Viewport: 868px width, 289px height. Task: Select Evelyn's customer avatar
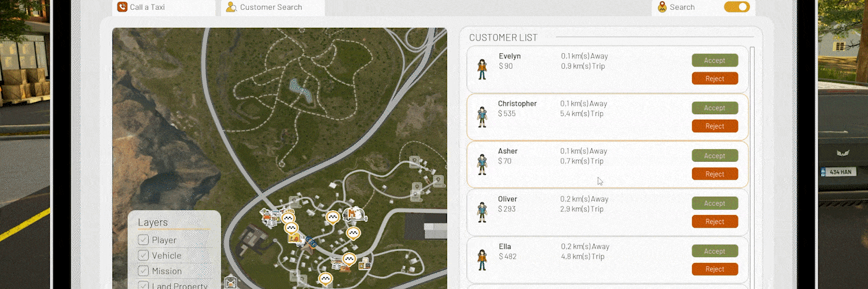click(x=481, y=69)
